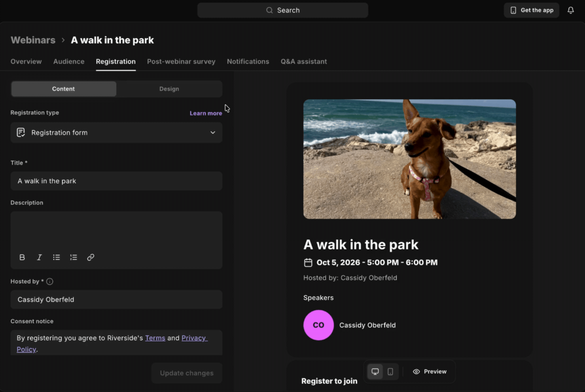The width and height of the screenshot is (585, 392).
Task: Click the 'Speakers' label in preview
Action: [318, 298]
